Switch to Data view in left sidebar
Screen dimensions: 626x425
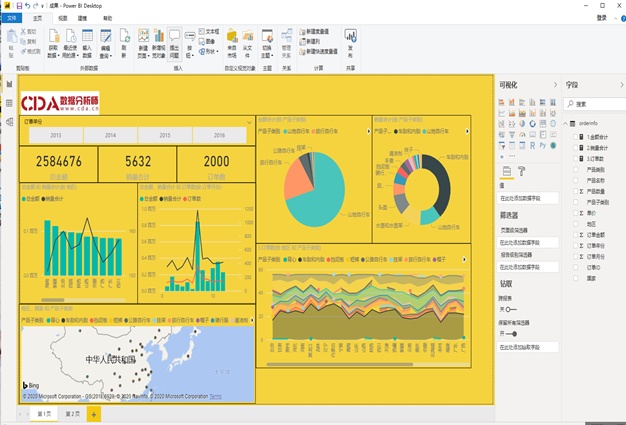[10, 103]
